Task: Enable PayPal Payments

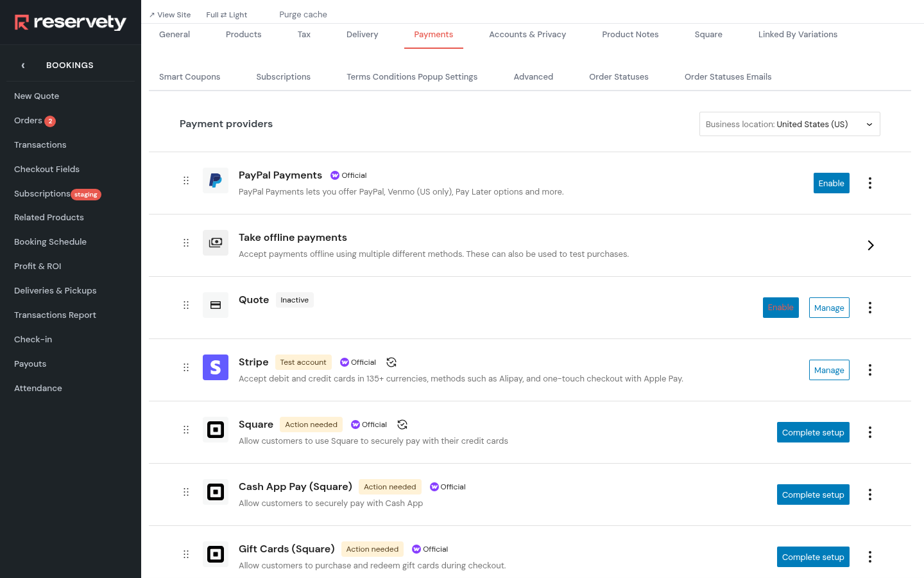Action: click(832, 183)
